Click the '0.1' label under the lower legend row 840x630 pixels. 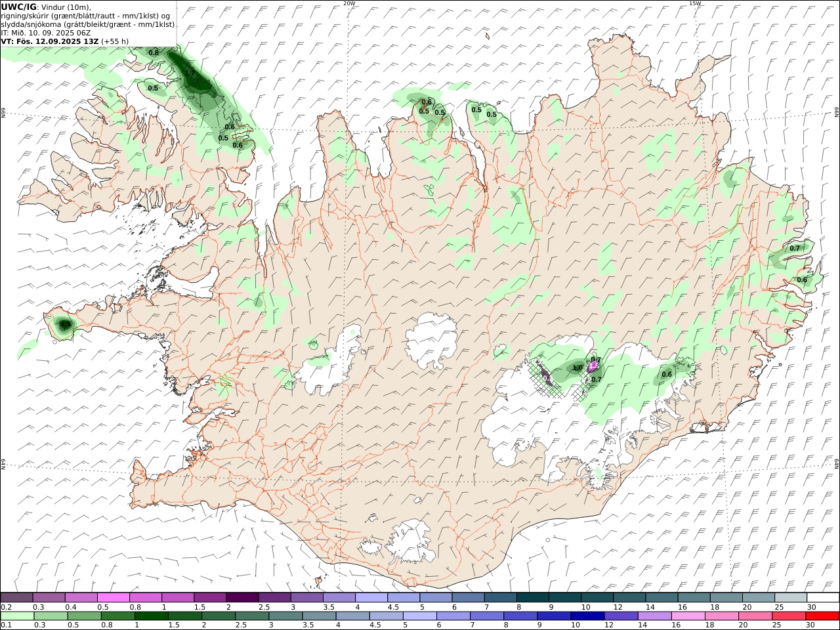(6, 625)
